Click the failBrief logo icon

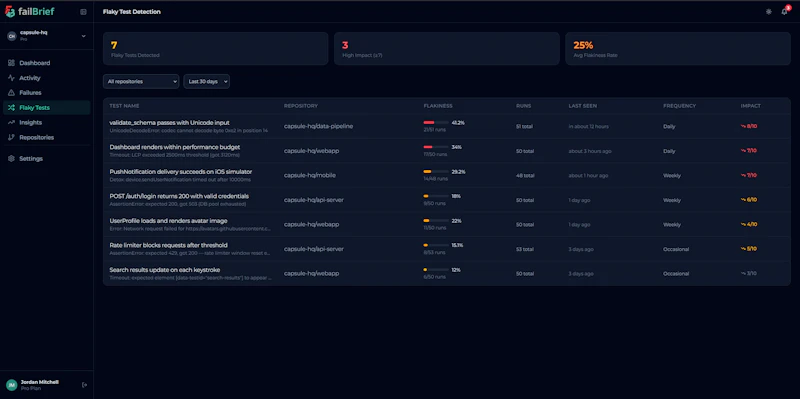click(x=10, y=11)
